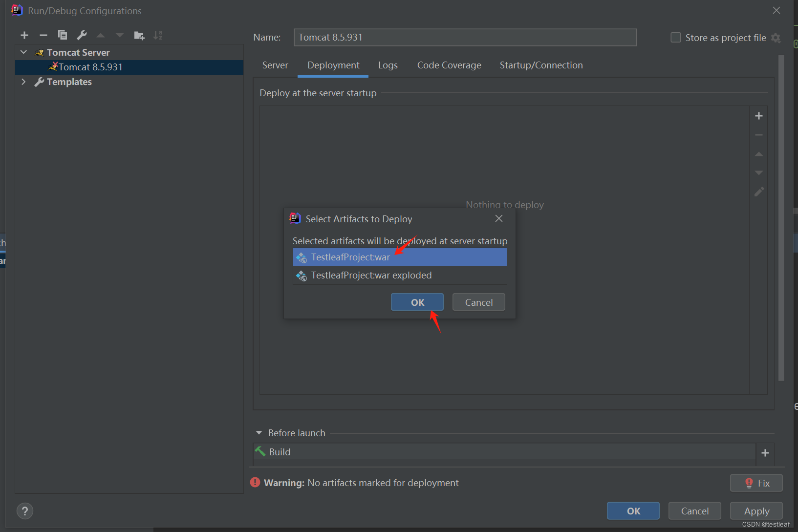Click the Name input field
798x532 pixels.
(465, 38)
